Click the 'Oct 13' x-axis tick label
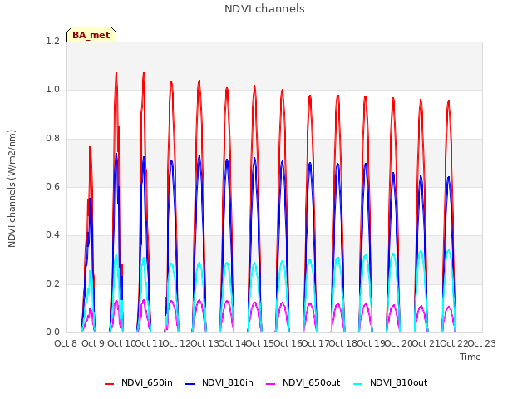This screenshot has width=532, height=399. (204, 343)
